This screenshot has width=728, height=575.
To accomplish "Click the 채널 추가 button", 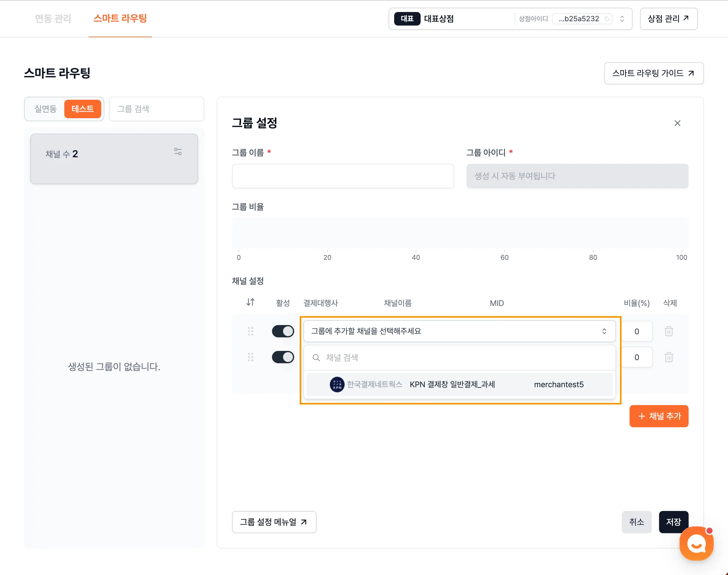I will 659,416.
